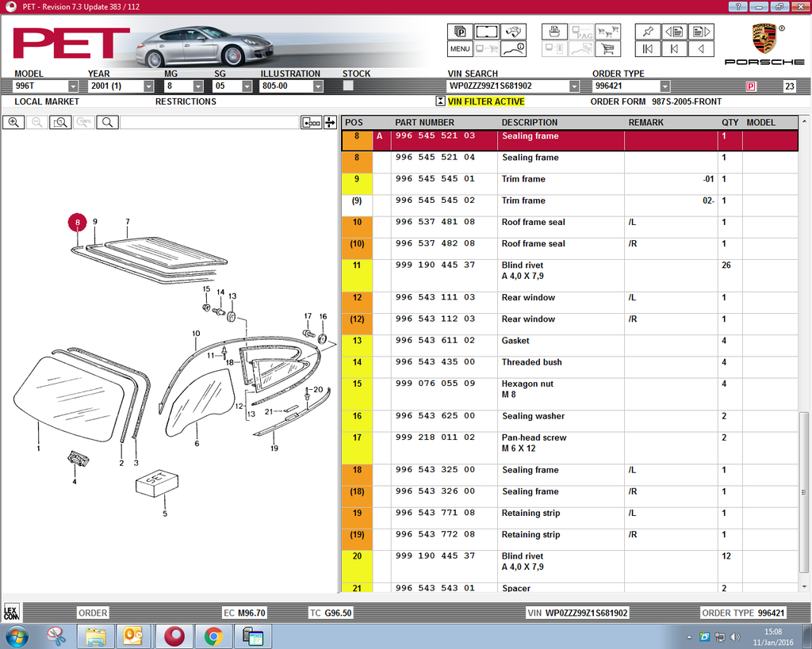
Task: Click the frame rectangle toolbar icon
Action: click(x=487, y=32)
